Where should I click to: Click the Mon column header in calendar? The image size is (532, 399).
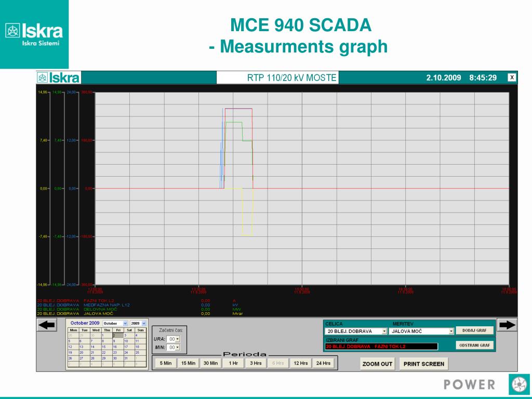[73, 330]
